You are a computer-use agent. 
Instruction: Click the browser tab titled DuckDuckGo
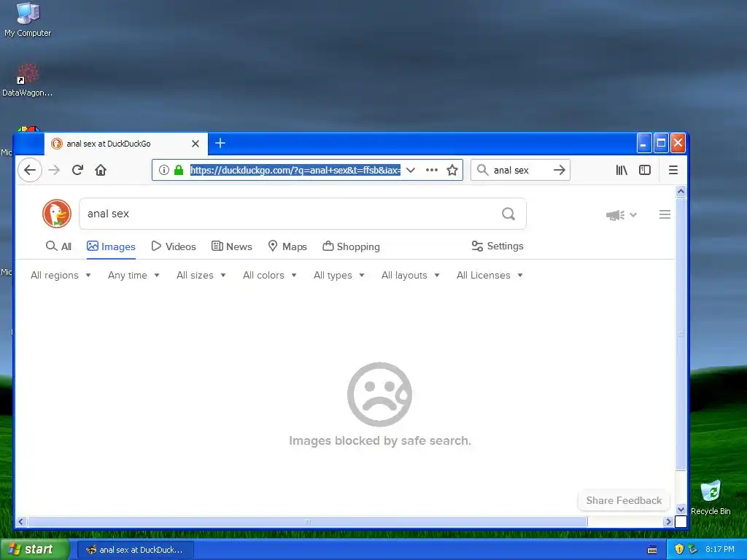[125, 144]
